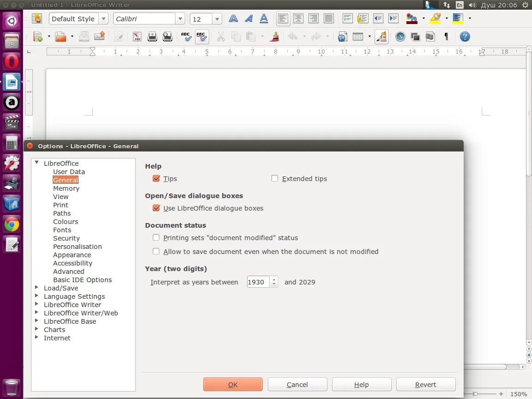532x399 pixels.
Task: Expand the Internet tree node
Action: click(x=36, y=337)
